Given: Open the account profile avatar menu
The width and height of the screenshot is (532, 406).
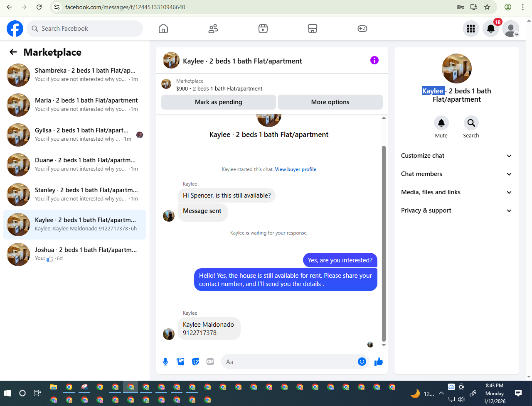Looking at the screenshot, I should [x=511, y=29].
